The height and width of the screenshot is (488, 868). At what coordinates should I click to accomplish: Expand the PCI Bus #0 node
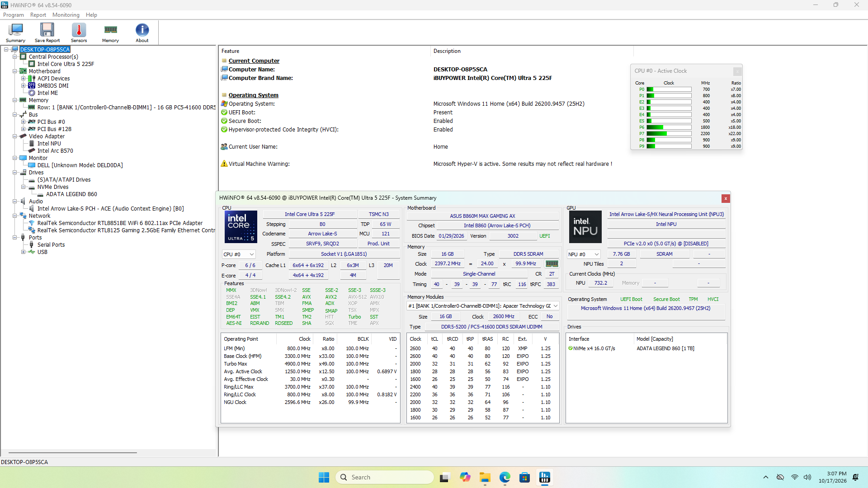23,122
